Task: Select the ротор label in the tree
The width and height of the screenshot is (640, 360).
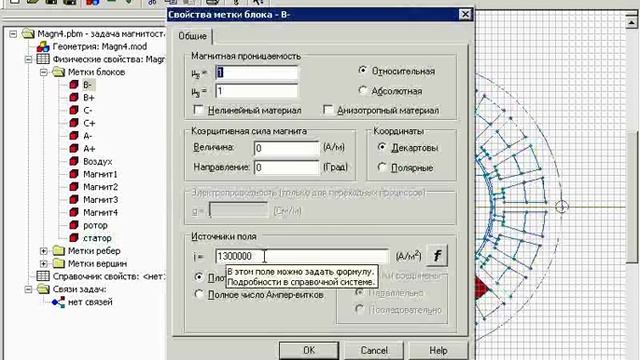Action: (95, 225)
